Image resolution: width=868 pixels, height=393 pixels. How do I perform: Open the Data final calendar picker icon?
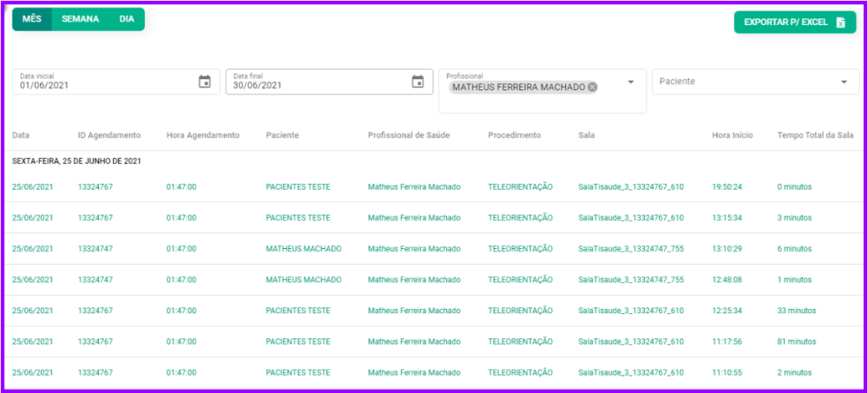418,82
